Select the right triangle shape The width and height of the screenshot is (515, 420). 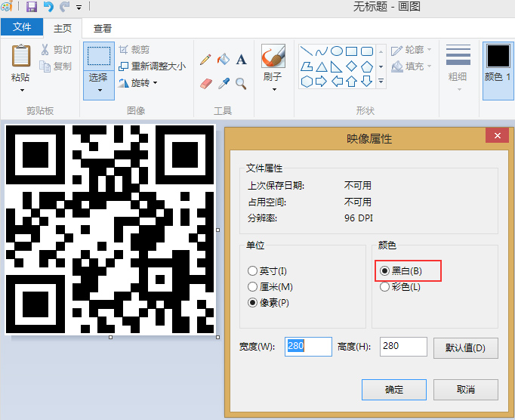click(x=336, y=66)
